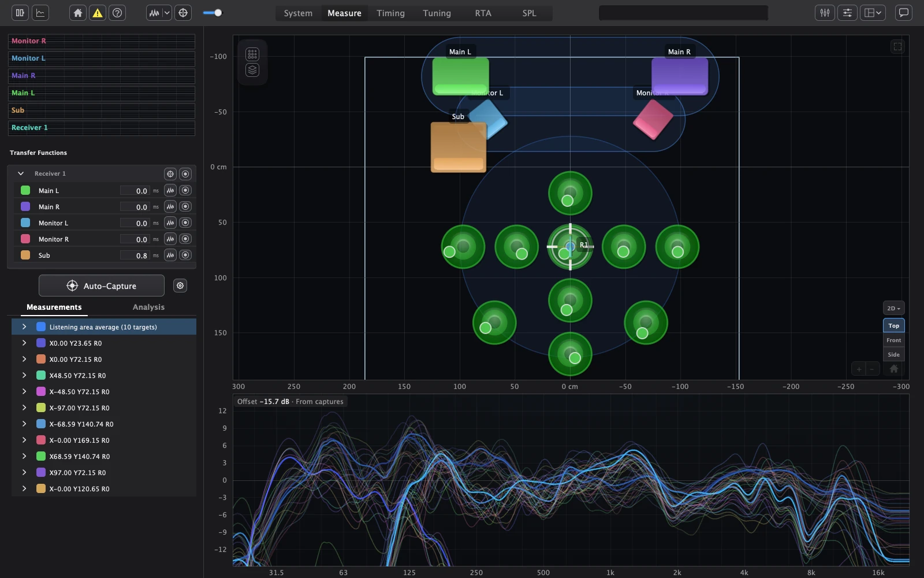The height and width of the screenshot is (578, 924).
Task: Open the layout dropdown at top right
Action: tap(873, 13)
